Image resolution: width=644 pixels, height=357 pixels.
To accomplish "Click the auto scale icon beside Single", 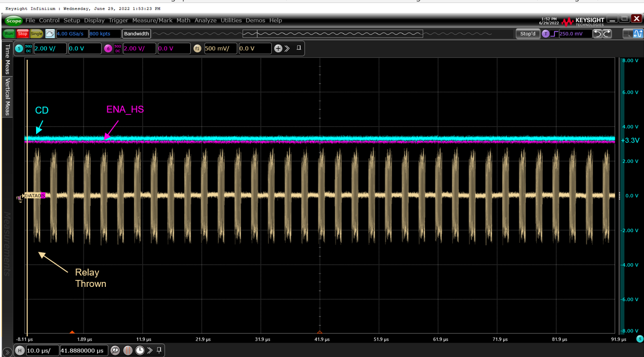I will 50,34.
